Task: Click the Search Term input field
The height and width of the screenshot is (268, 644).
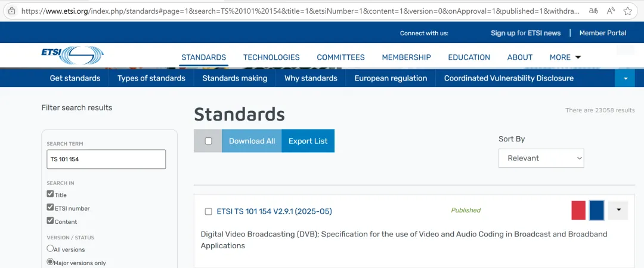Action: pos(106,159)
